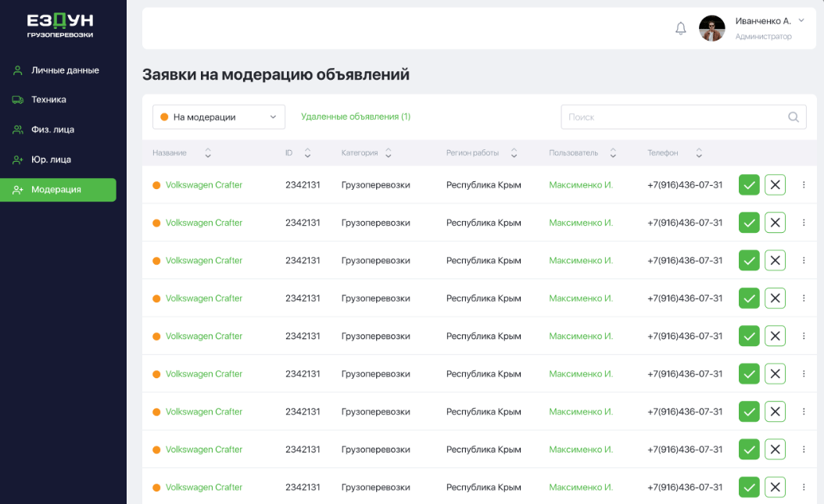Click the Поиск search input field
Viewport: 824px width, 504px height.
672,117
